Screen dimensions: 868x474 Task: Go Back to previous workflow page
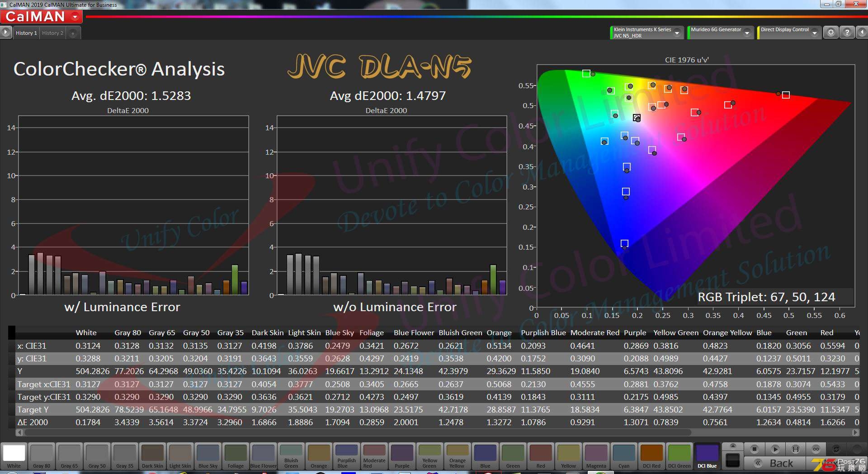[x=775, y=463]
